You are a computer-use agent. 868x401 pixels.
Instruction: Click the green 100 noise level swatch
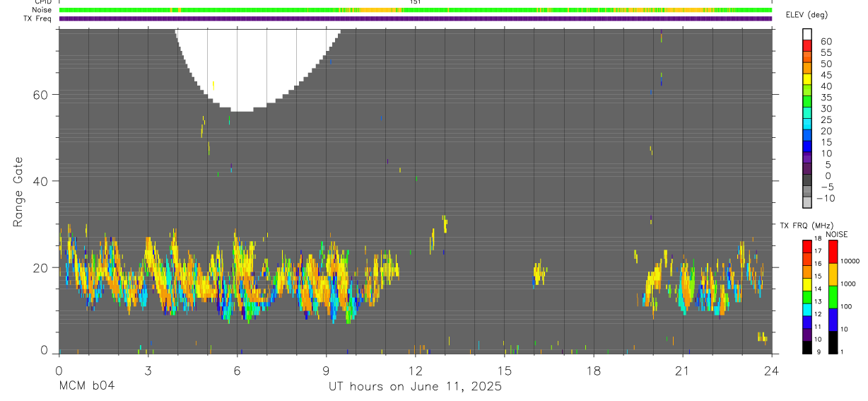pyautogui.click(x=833, y=297)
